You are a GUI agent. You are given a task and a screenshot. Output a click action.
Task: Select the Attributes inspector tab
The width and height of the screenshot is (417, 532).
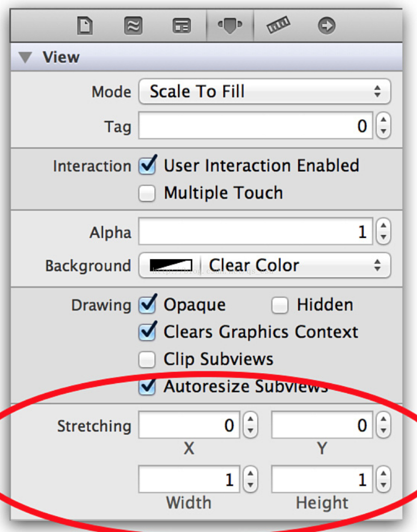230,26
